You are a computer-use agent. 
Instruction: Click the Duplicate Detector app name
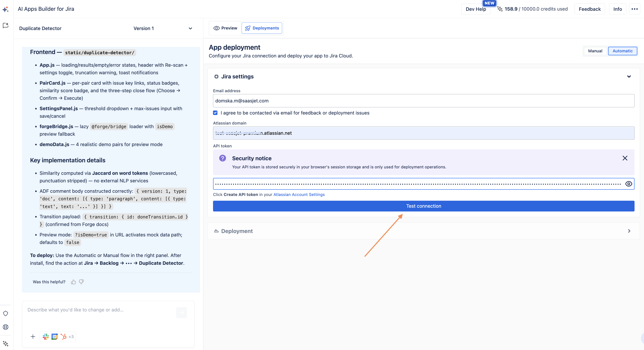[40, 29]
